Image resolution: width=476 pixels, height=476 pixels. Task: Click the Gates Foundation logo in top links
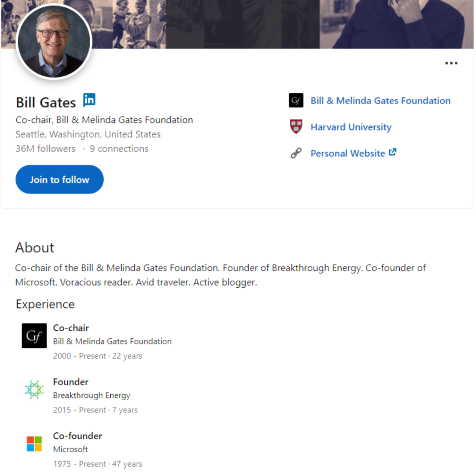click(296, 100)
